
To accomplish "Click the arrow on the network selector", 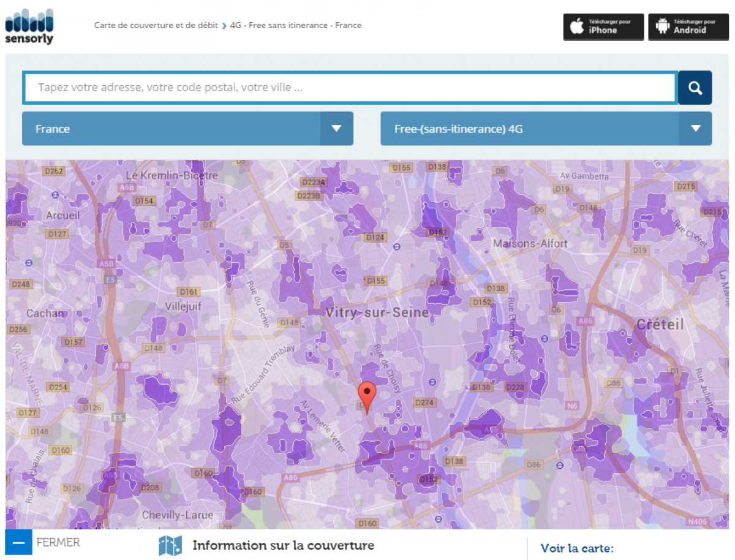I will point(695,129).
